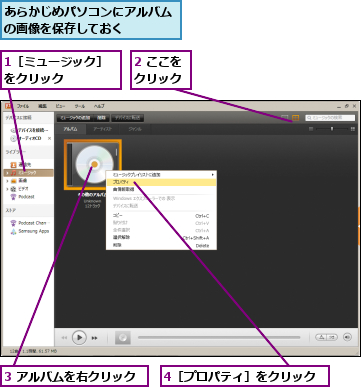
Task: Click the ビデオ film icon in sidebar
Action: 13,189
